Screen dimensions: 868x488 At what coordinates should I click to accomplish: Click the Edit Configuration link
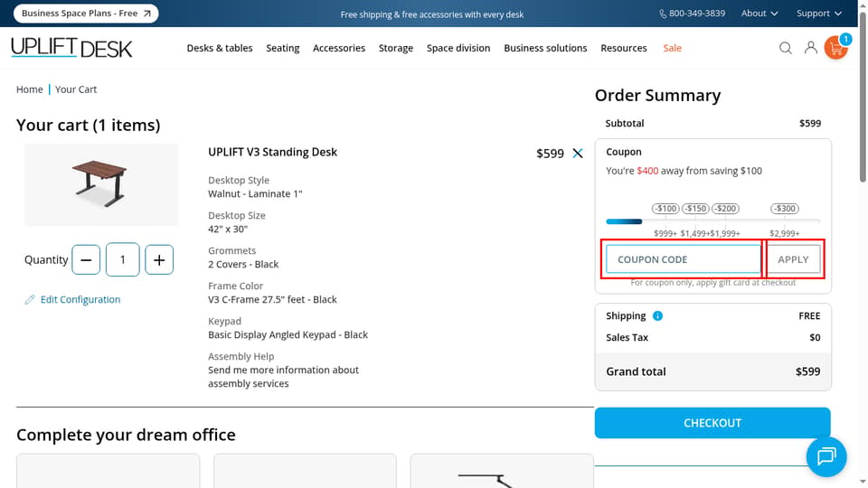point(72,299)
